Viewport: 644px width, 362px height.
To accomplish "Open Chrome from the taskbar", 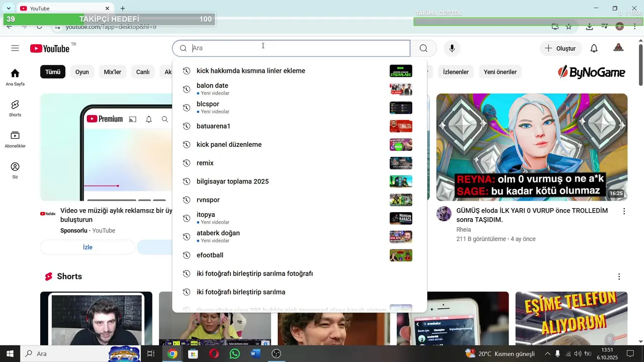I will [x=173, y=354].
